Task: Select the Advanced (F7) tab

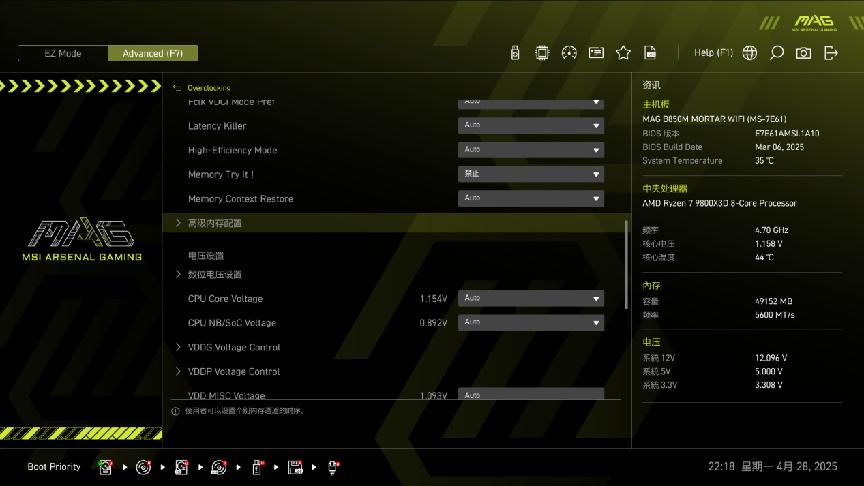Action: point(153,53)
